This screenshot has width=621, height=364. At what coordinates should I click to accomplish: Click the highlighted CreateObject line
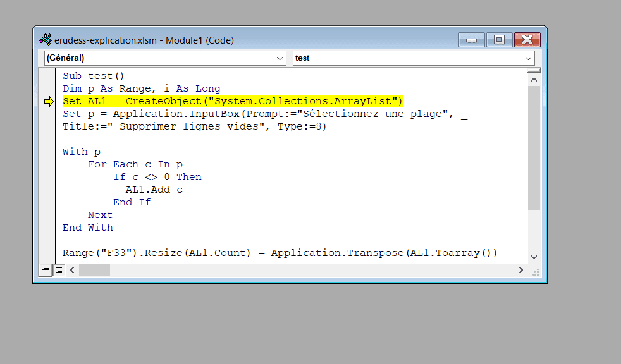(x=233, y=101)
